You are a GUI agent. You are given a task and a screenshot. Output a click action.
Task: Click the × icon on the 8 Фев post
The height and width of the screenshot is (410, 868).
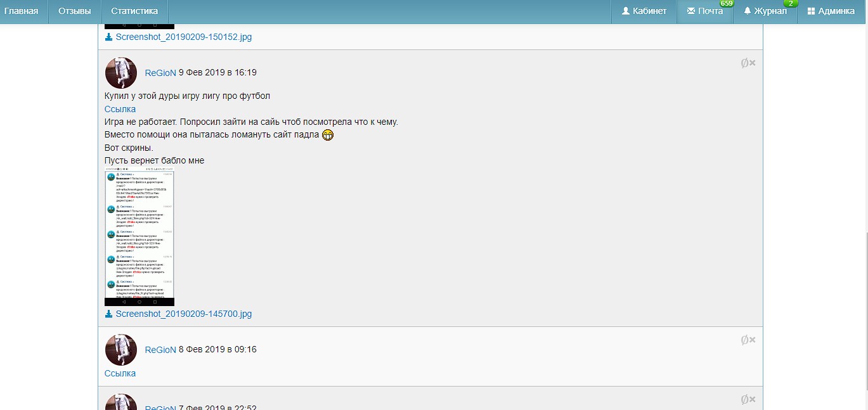753,340
